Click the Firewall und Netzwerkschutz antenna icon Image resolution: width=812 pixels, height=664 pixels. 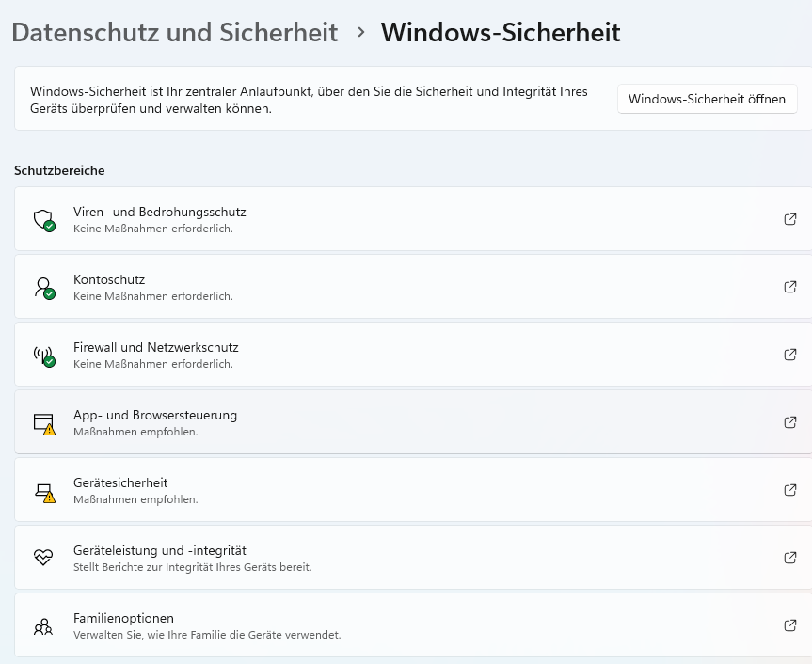tap(43, 355)
